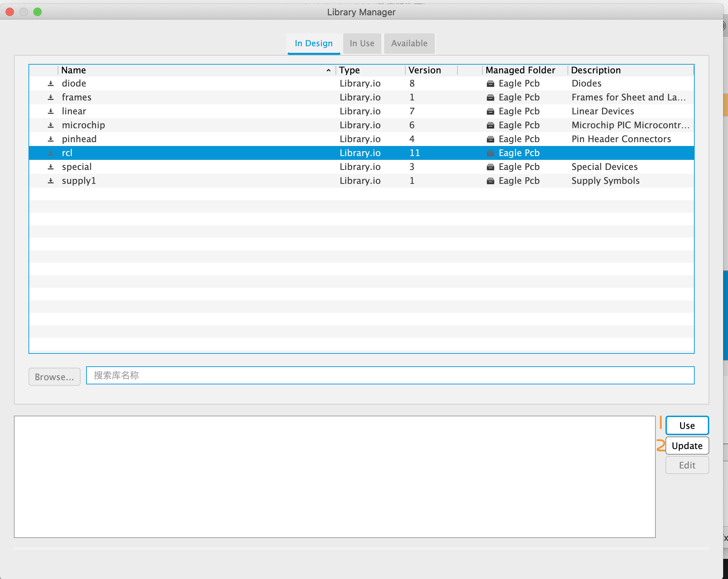Click the managed folder icon in supply1 row
Viewport: 728px width, 579px height.
click(x=490, y=181)
